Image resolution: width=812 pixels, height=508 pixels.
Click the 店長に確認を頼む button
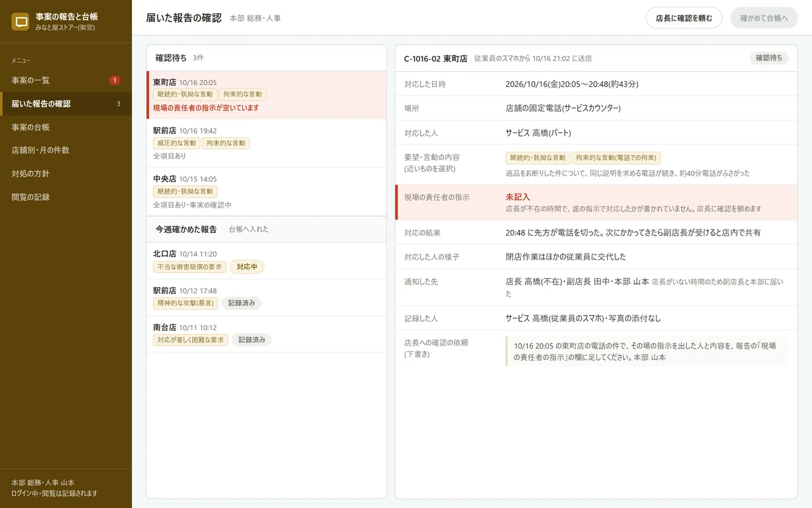tap(684, 18)
